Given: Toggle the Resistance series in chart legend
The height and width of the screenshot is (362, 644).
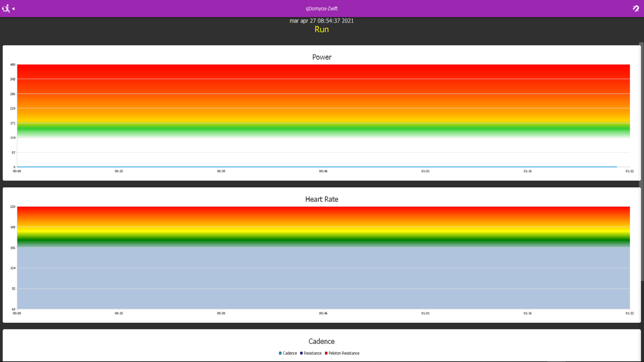Looking at the screenshot, I should tap(311, 353).
